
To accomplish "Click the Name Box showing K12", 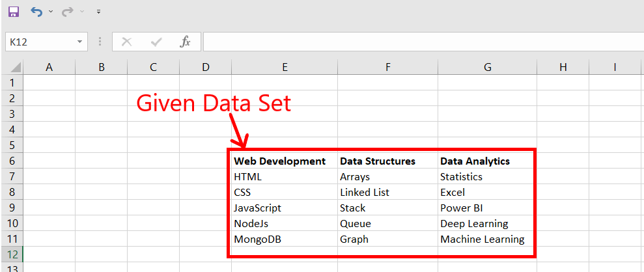I will pyautogui.click(x=39, y=42).
